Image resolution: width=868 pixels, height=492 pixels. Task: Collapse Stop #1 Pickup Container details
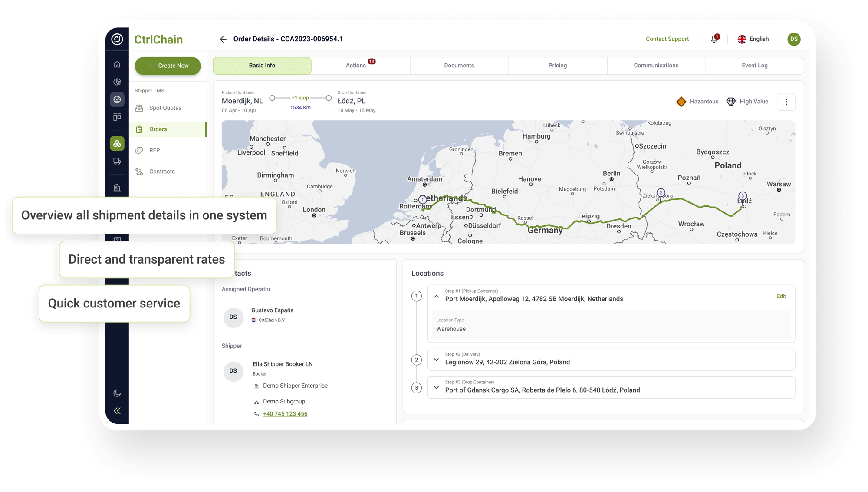(x=436, y=297)
